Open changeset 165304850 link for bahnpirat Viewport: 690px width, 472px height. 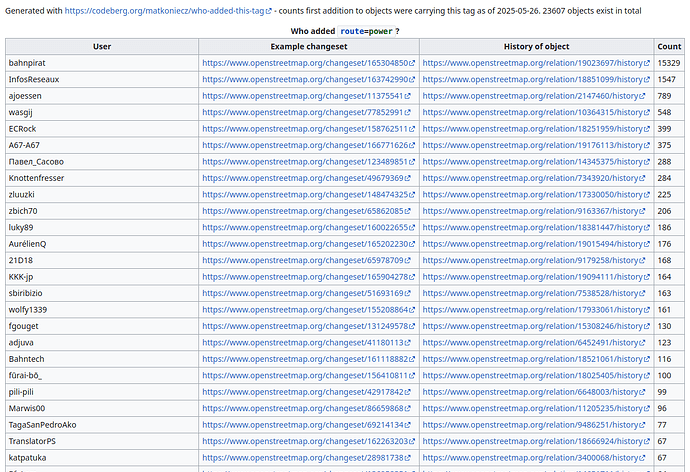click(308, 63)
